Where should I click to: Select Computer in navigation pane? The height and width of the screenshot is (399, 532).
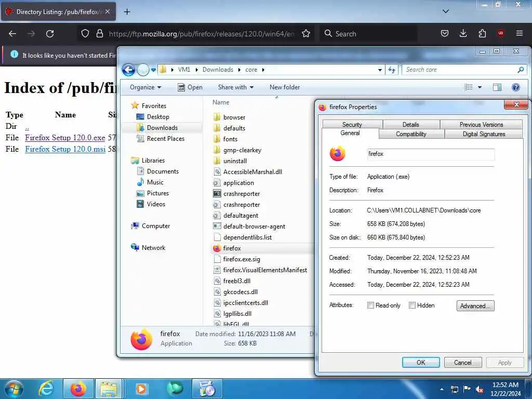coord(156,226)
